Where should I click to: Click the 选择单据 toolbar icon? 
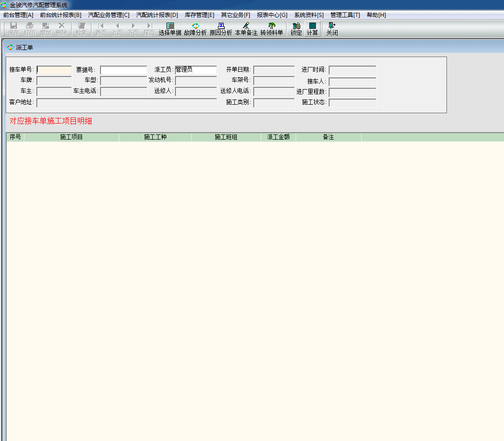pos(170,29)
